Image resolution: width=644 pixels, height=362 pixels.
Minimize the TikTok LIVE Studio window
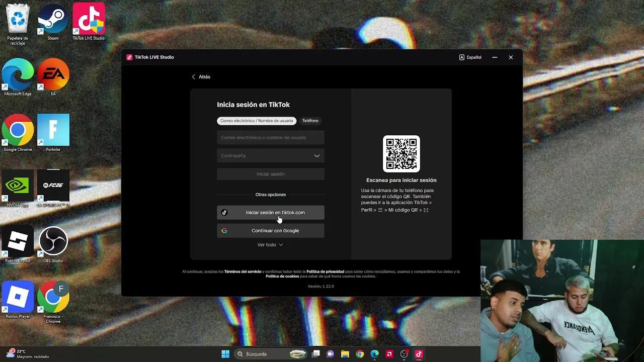point(495,57)
